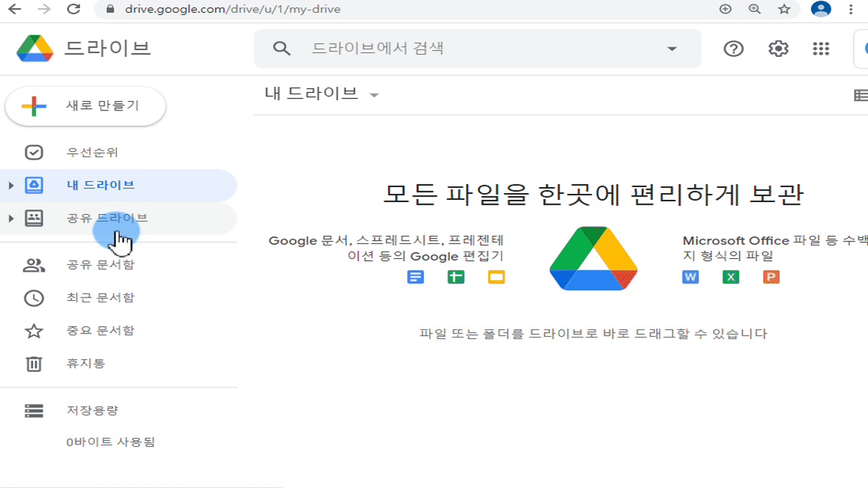868x488 pixels.
Task: Click the 공유 드라이브 sidebar icon
Action: pyautogui.click(x=34, y=218)
